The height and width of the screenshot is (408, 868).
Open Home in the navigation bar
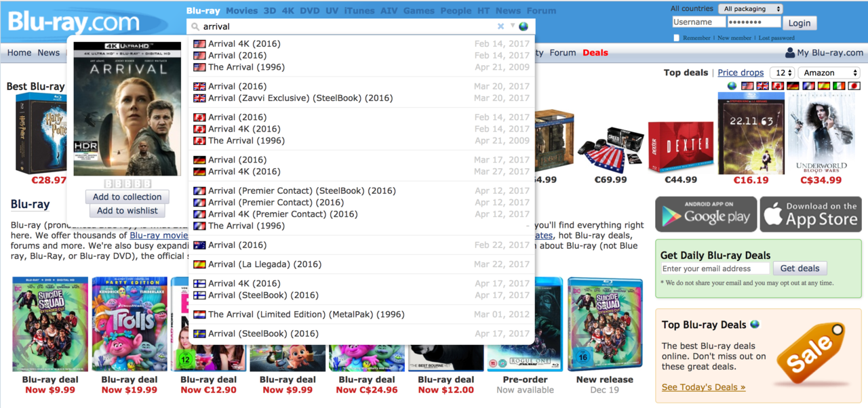click(x=19, y=52)
